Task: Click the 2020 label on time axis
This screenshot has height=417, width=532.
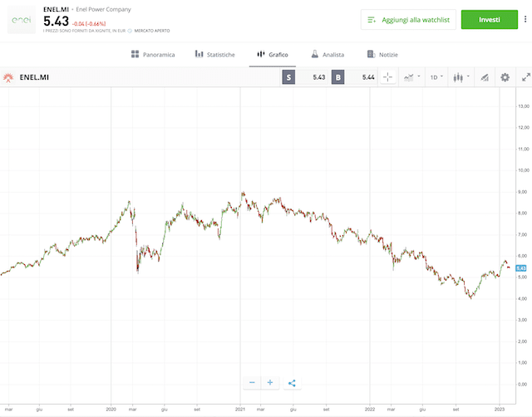Action: (111, 410)
